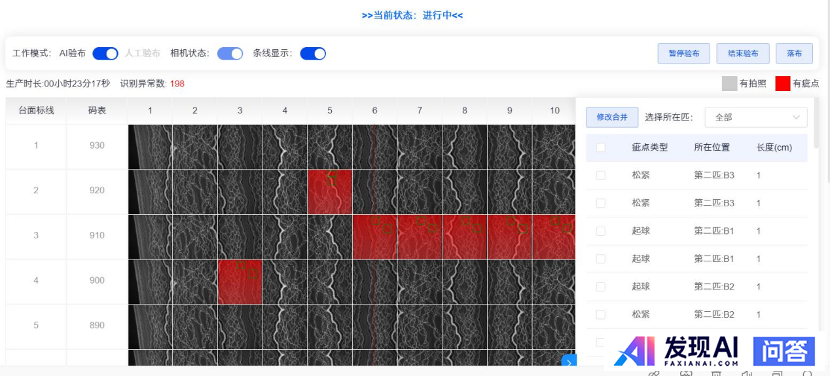Open fabric image in line 5 column 4
830x376 pixels.
click(285, 327)
